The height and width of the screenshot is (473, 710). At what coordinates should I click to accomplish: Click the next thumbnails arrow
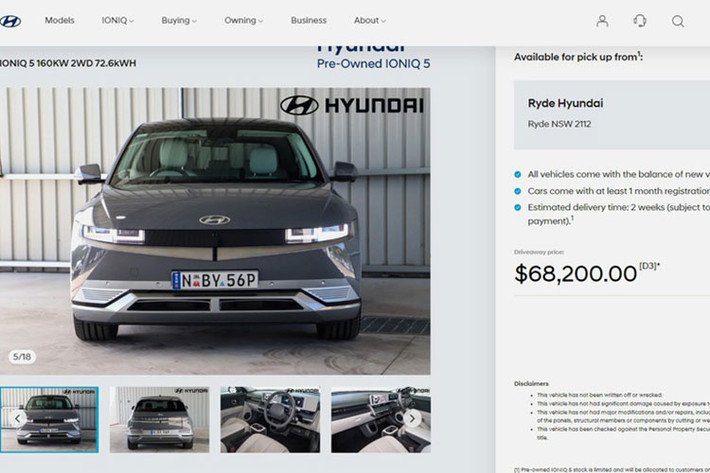click(x=412, y=419)
